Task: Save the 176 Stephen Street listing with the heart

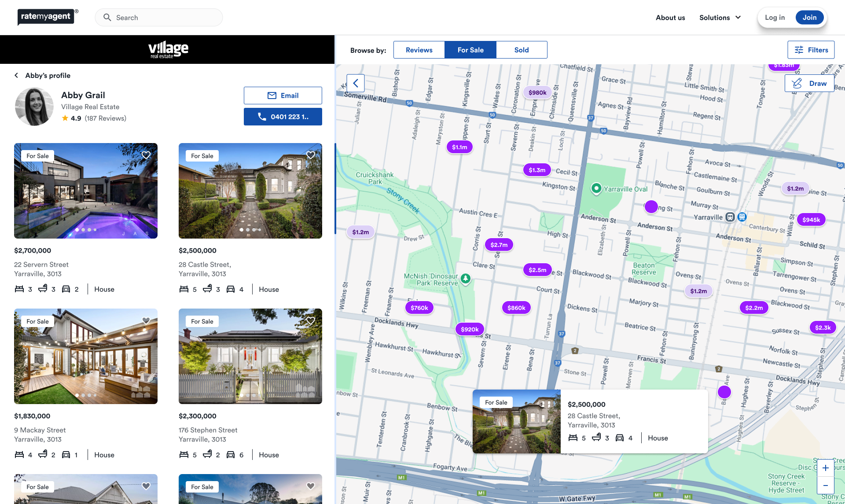Action: (311, 320)
